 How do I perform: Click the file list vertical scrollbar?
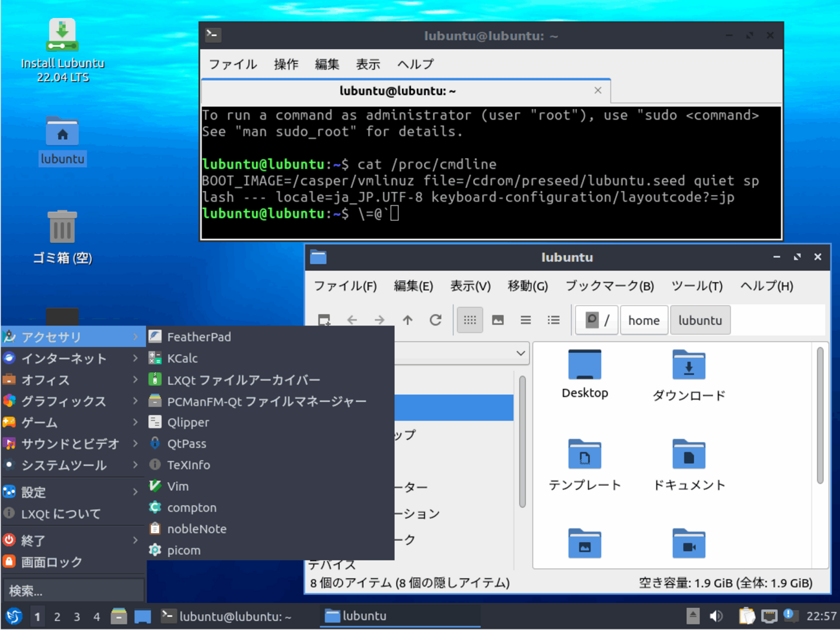820,417
